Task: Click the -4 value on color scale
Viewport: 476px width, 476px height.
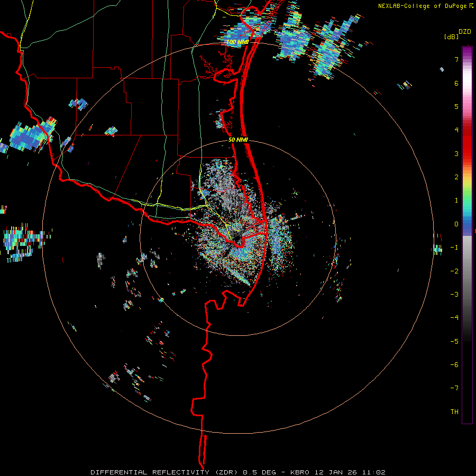Action: coord(454,318)
